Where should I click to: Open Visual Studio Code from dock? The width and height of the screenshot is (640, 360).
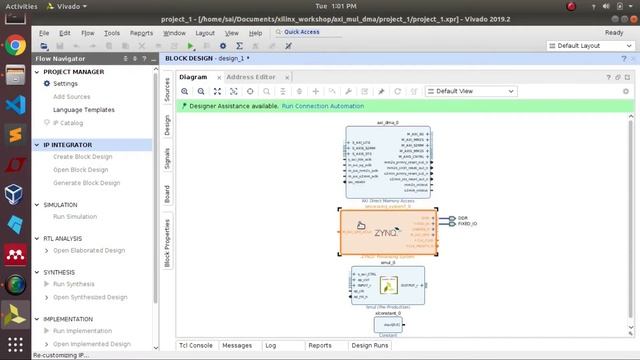[15, 105]
